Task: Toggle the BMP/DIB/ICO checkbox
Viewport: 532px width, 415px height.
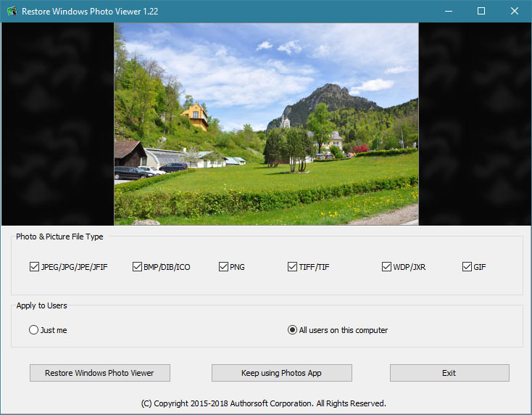Action: click(x=137, y=267)
